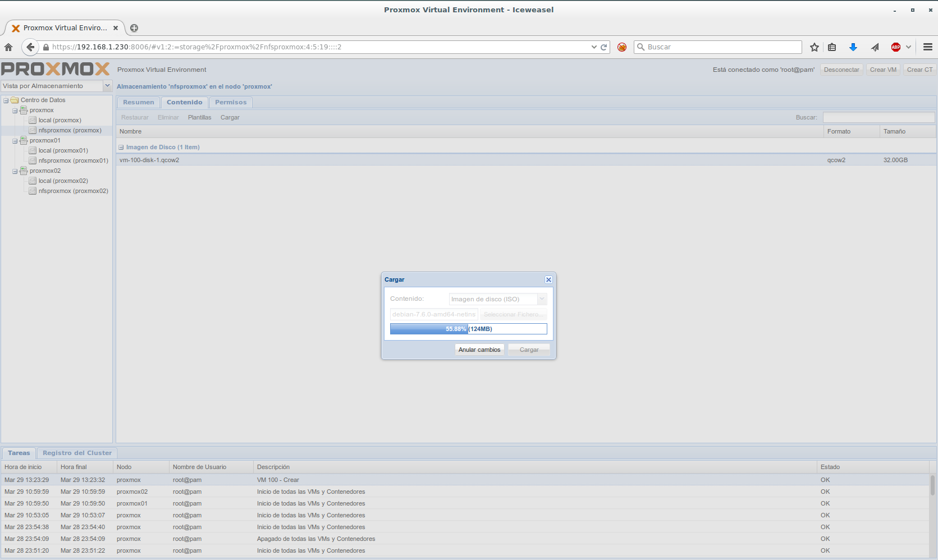Click the browser home icon

(x=8, y=47)
